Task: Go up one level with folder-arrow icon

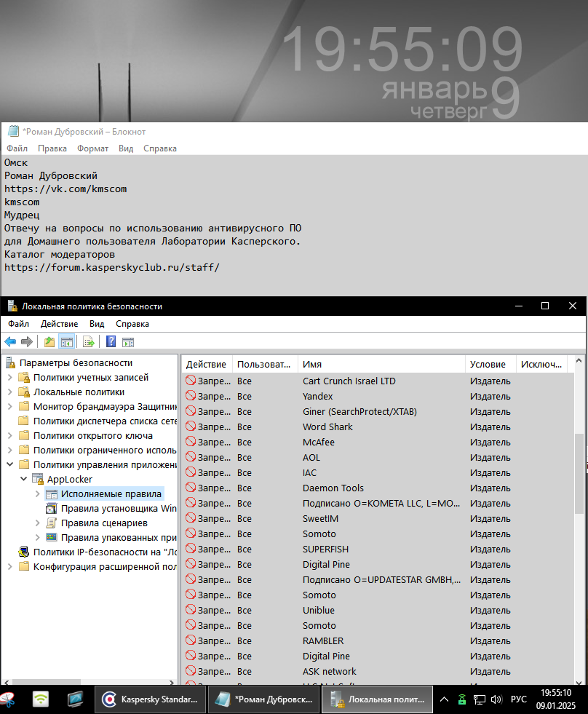Action: [x=49, y=341]
